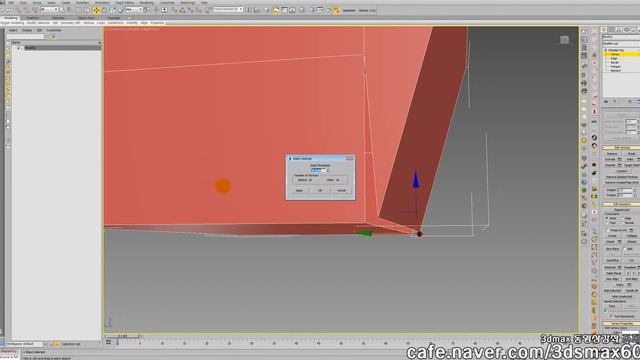Image resolution: width=640 pixels, height=360 pixels.
Task: Open the Hierarchy command panel tab
Action: coord(618,29)
